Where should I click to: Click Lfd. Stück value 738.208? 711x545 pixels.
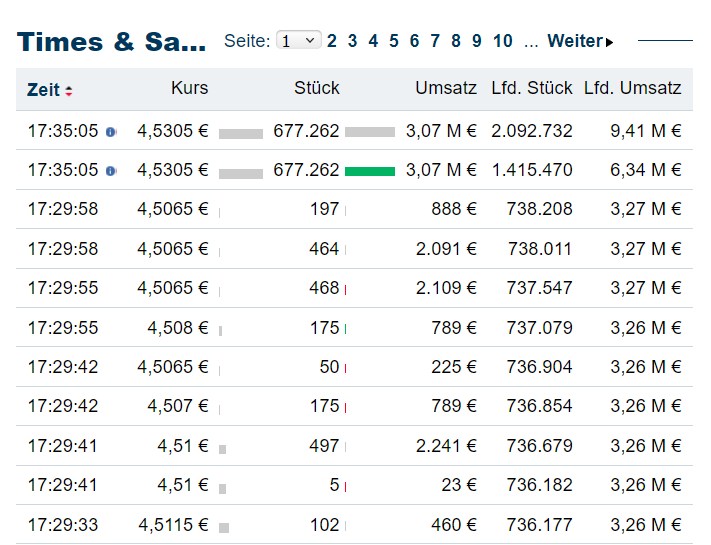point(540,209)
